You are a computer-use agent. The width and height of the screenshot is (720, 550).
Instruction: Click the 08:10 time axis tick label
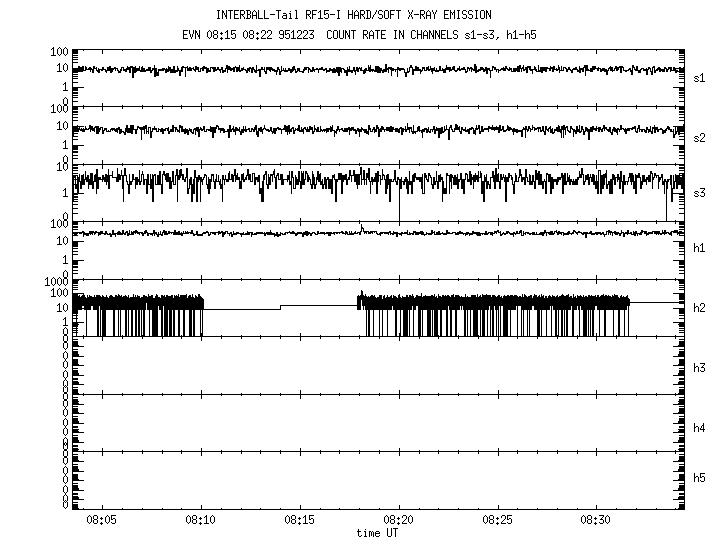tap(201, 521)
